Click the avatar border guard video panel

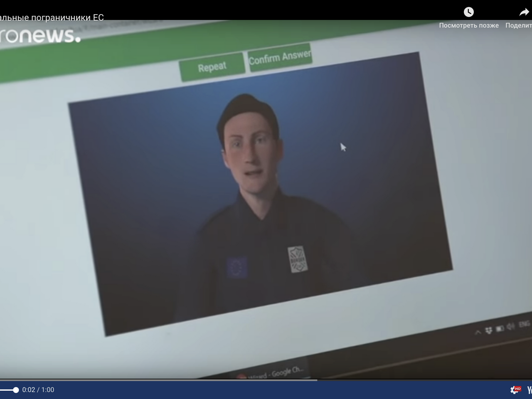pos(261,194)
